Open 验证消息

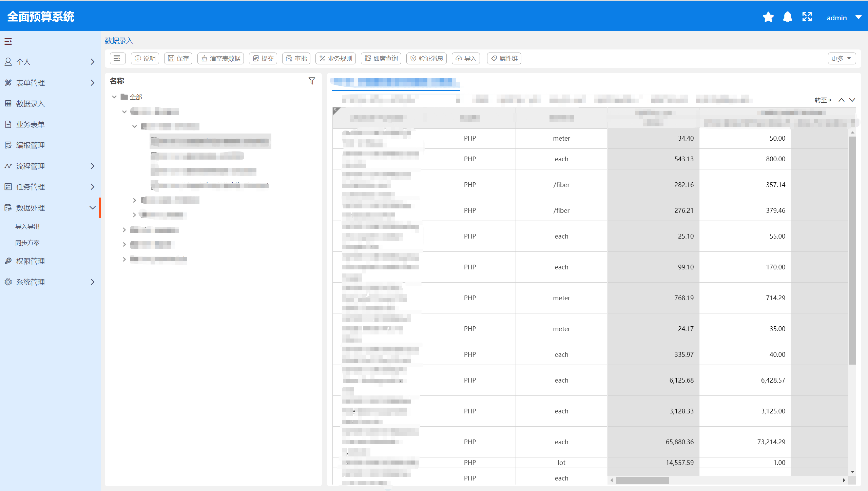(x=427, y=58)
